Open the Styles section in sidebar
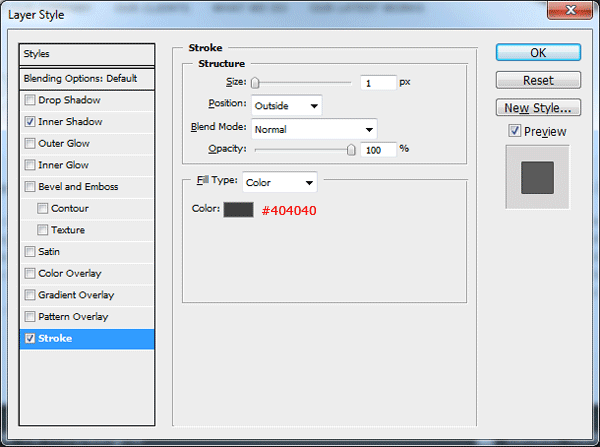The width and height of the screenshot is (600, 447). (89, 54)
